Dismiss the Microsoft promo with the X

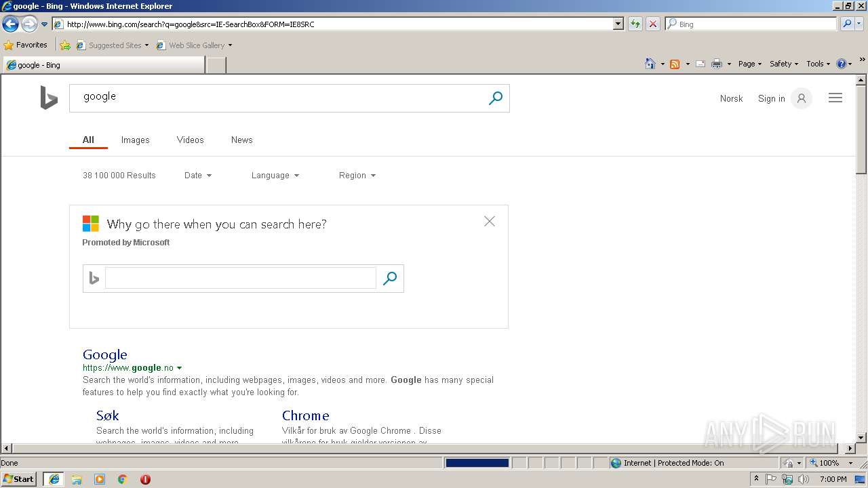(490, 221)
